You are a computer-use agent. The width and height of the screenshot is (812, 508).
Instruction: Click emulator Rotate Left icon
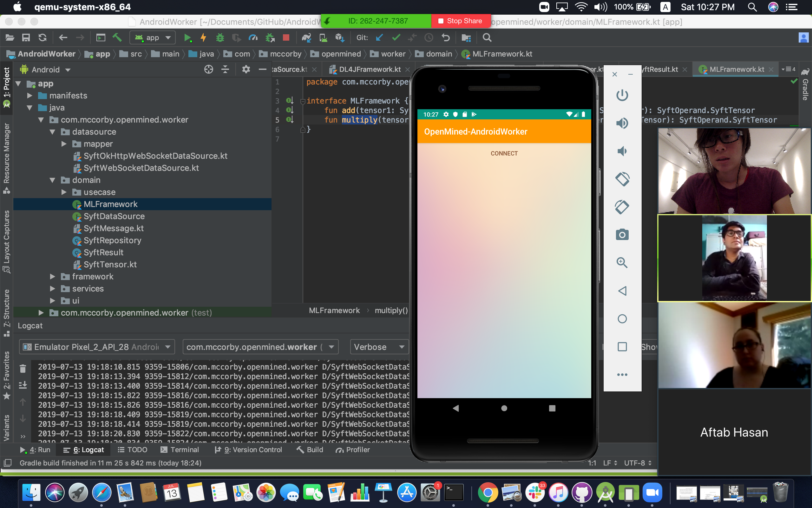(622, 179)
